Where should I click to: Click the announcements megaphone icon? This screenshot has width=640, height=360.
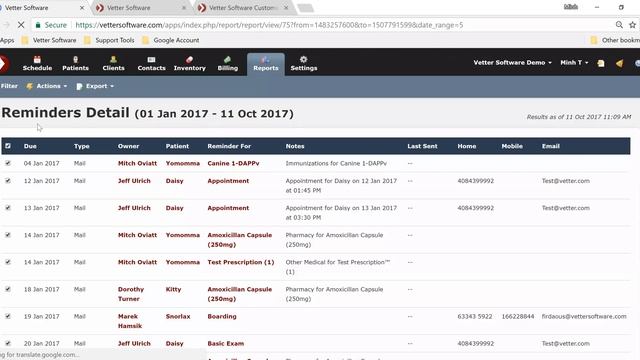(620, 63)
